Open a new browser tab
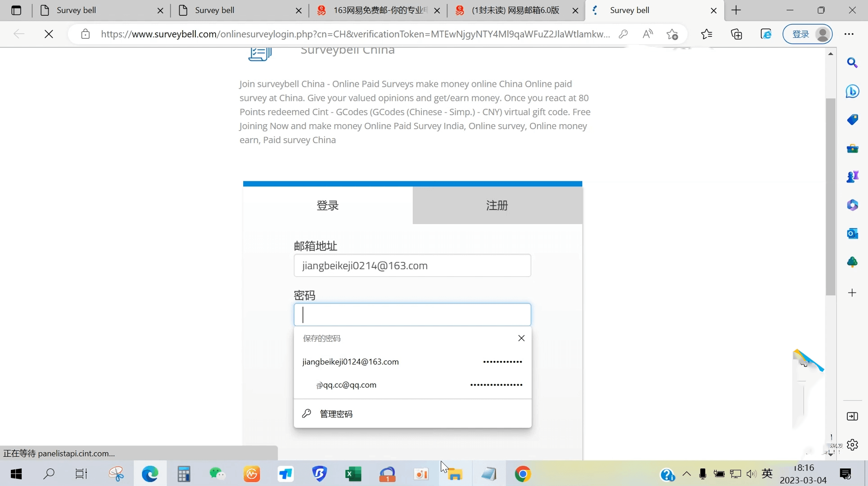The image size is (868, 486). pos(736,10)
